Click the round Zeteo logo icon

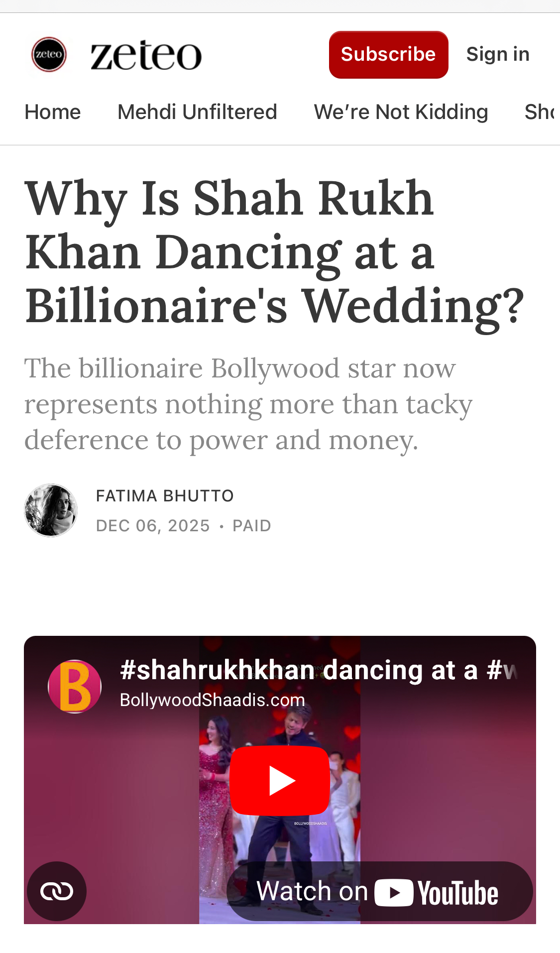coord(49,54)
